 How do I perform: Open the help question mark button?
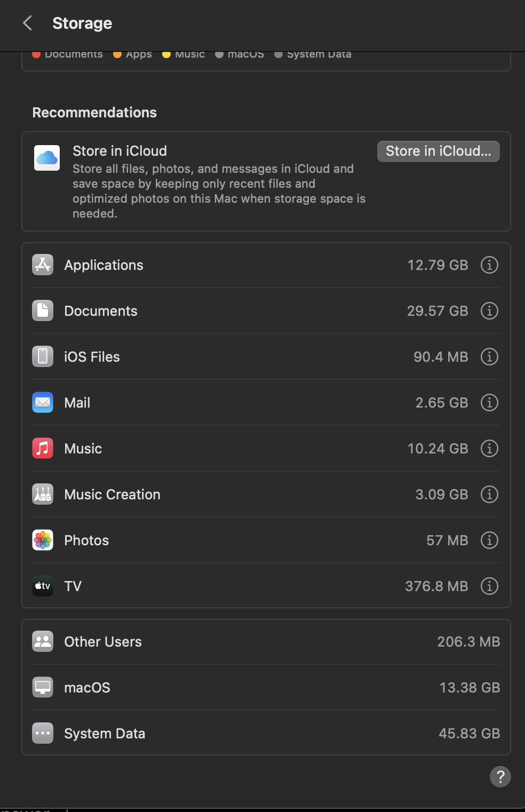[500, 777]
